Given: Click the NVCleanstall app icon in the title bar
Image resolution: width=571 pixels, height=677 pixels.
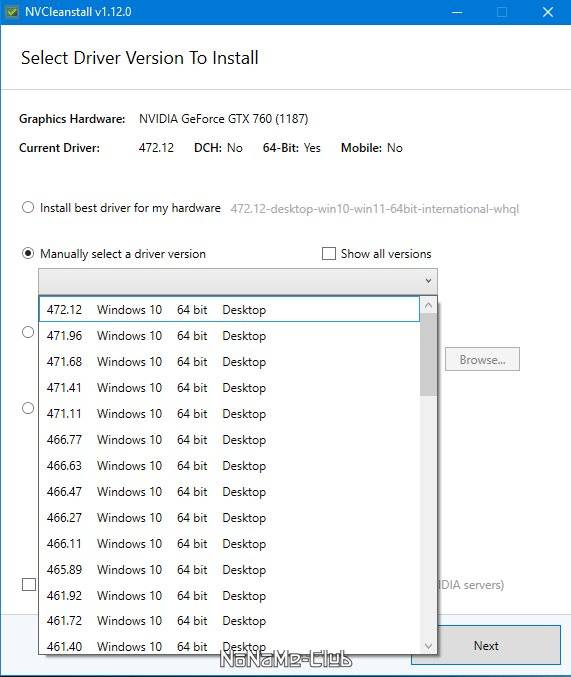Looking at the screenshot, I should coord(12,12).
